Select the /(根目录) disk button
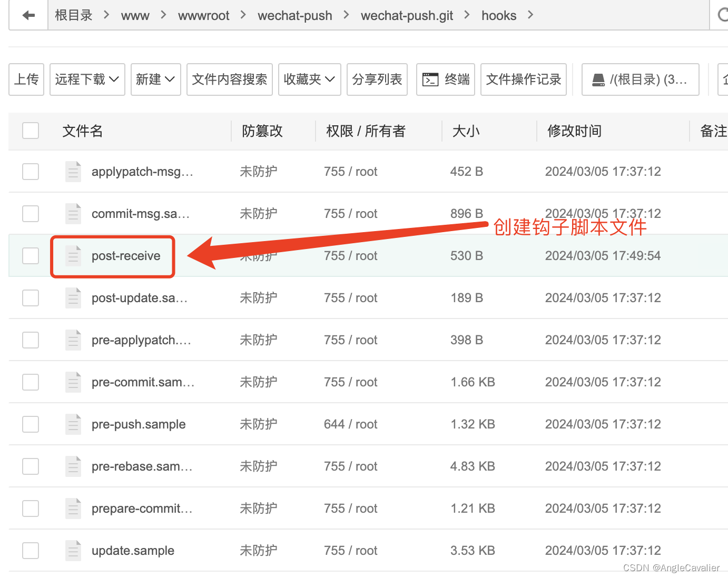This screenshot has height=578, width=728. 641,79
